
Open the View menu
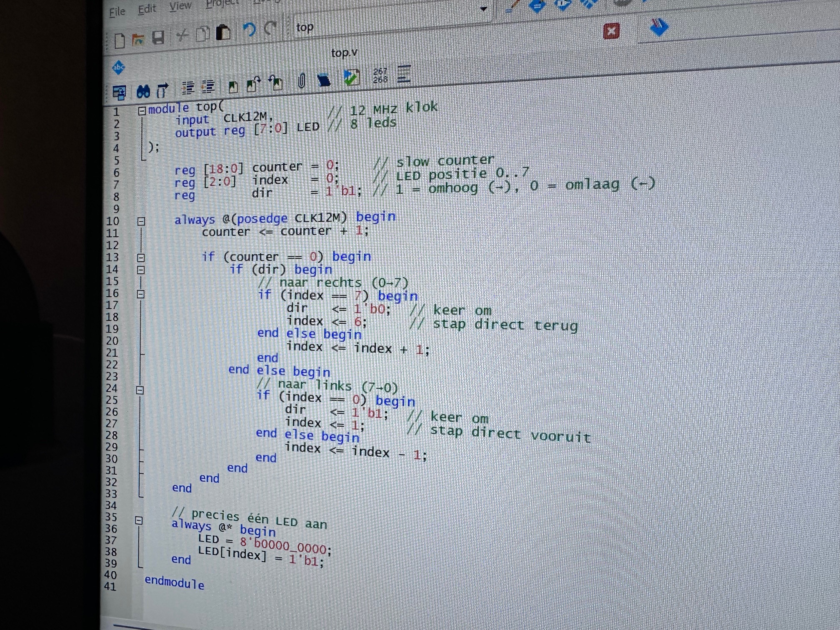(x=180, y=6)
